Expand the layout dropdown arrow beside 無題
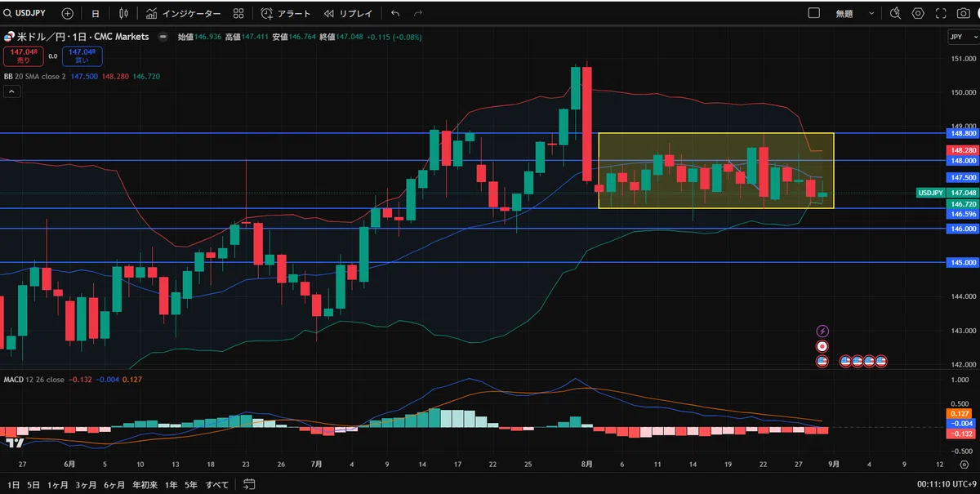Screen dimensions: 980x494 coord(873,13)
